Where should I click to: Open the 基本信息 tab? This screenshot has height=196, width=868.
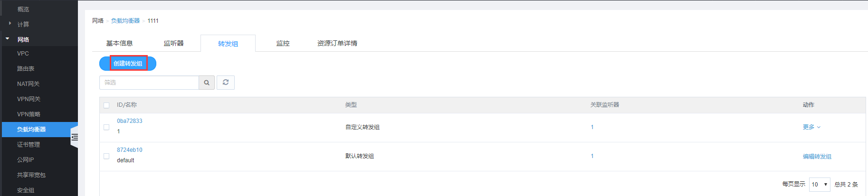click(x=119, y=43)
